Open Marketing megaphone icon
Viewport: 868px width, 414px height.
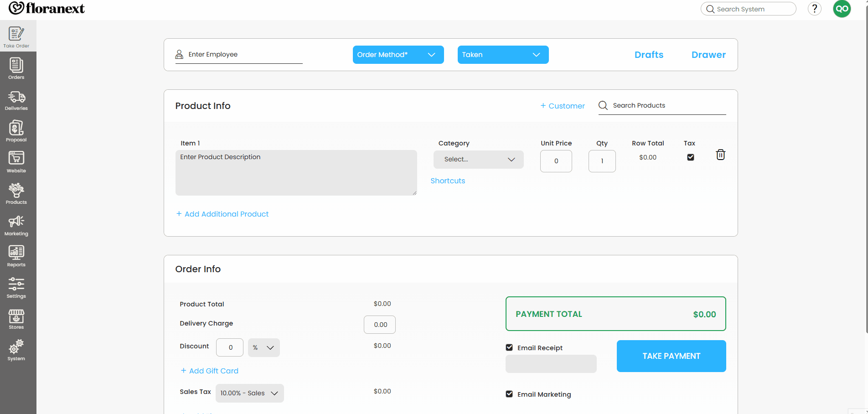point(16,222)
